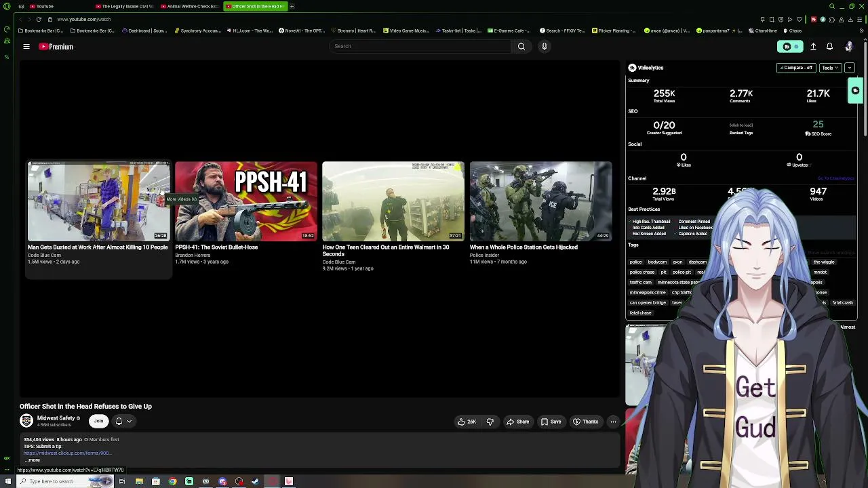Show more bookmarks overflow chevron
Screen dimensions: 868x488
tap(862, 30)
